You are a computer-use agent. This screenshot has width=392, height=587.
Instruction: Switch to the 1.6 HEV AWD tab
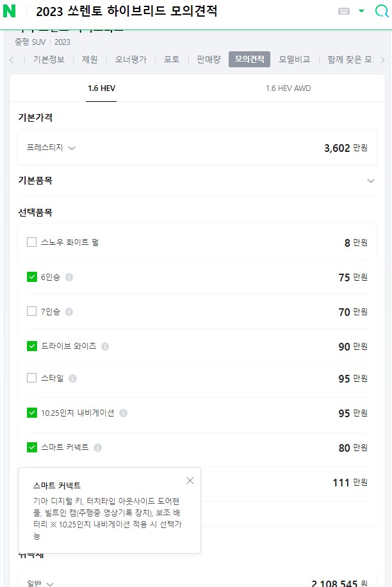(288, 88)
